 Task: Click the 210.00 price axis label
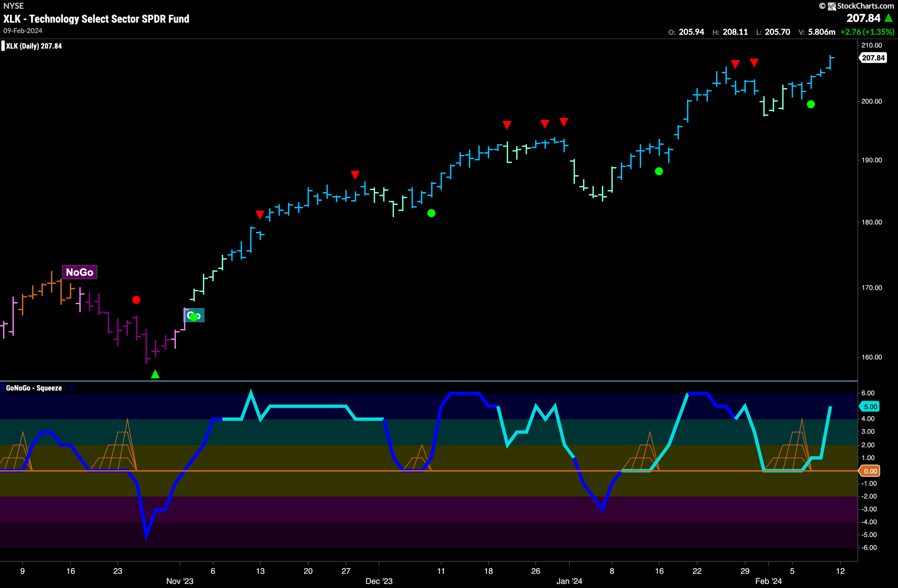[x=872, y=45]
